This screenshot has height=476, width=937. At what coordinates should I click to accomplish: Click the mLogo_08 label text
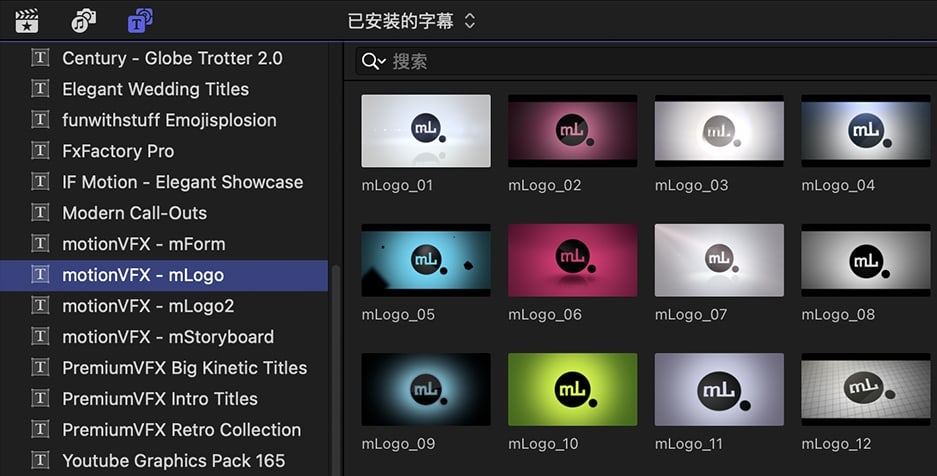[838, 315]
